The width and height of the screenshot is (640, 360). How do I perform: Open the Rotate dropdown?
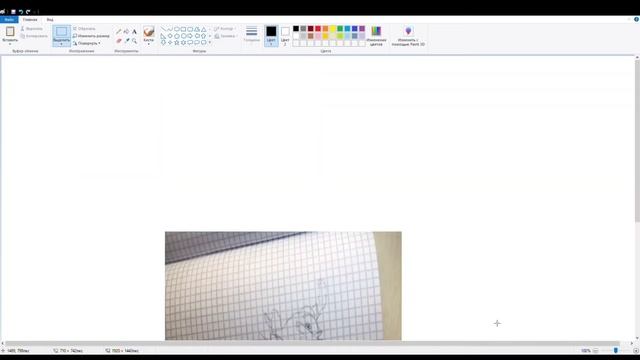tap(87, 43)
